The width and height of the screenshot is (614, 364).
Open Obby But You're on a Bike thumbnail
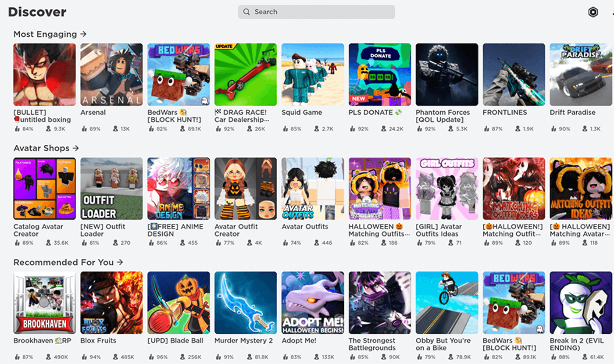[447, 303]
